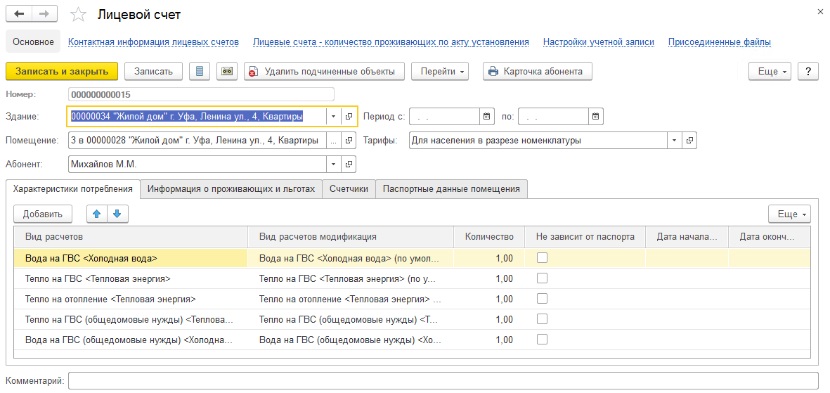Click the Количество column header

[x=489, y=237]
